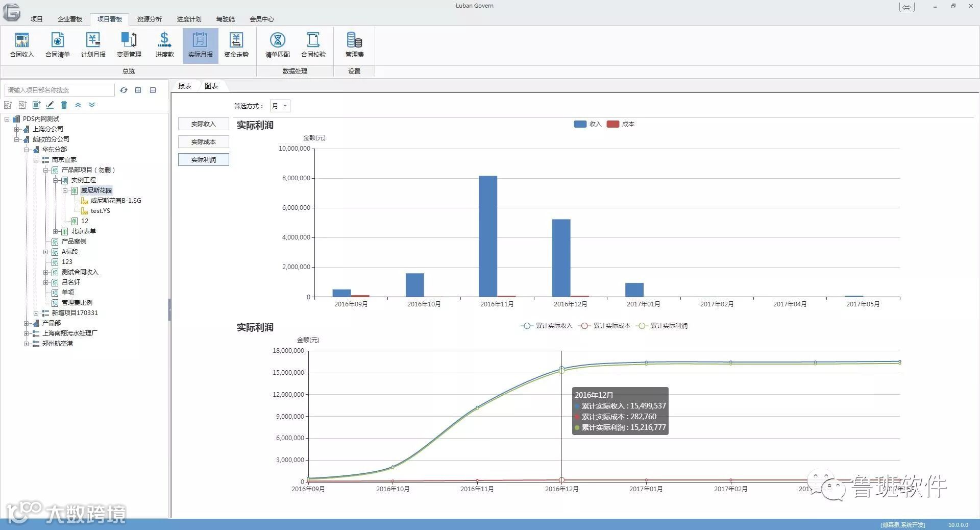Viewport: 980px width, 530px height.
Task: Open the 筛选方式 month dropdown
Action: coord(280,106)
